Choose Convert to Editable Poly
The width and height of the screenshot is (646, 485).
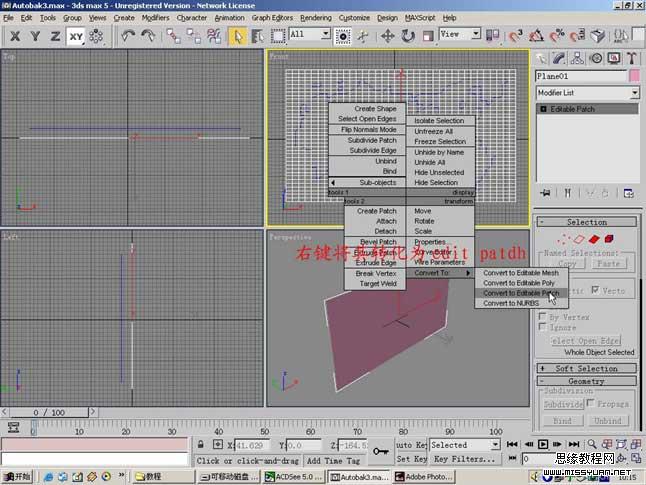pyautogui.click(x=521, y=283)
